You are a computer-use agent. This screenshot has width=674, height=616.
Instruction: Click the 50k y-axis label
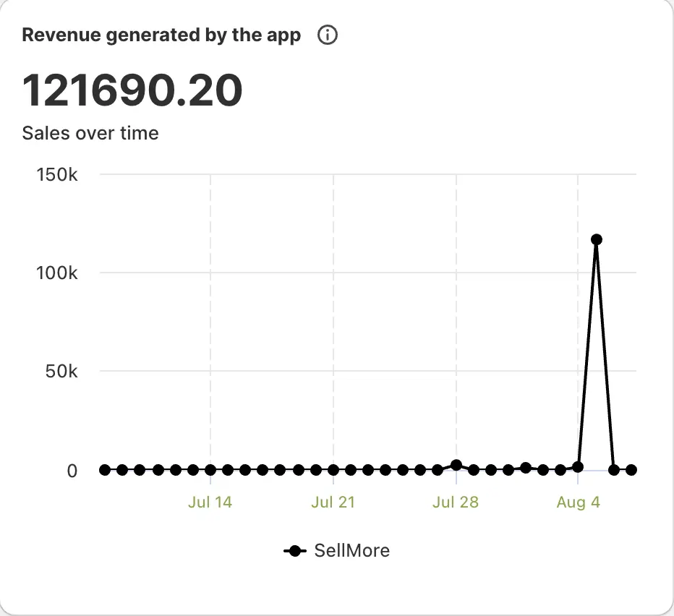click(x=61, y=372)
